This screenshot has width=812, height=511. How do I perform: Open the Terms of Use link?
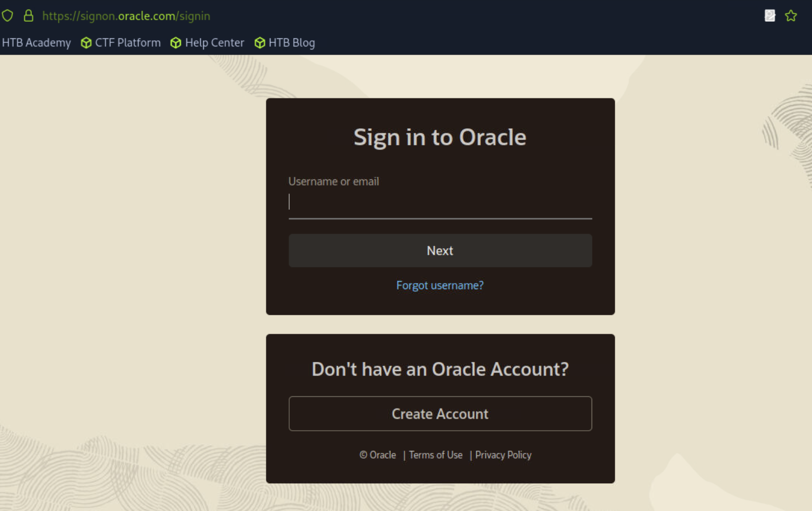[x=435, y=455]
